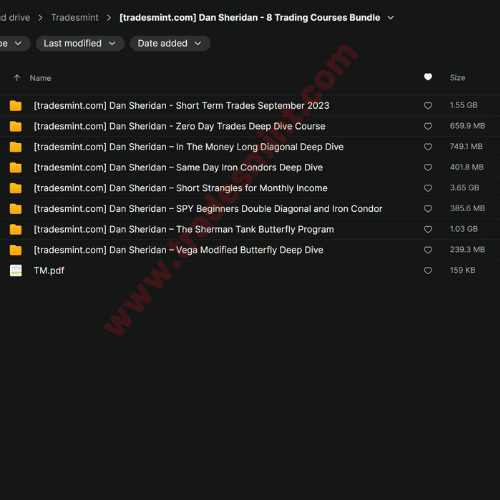500x500 pixels.
Task: Mark Short Strangles for Monthly Income as favorite
Action: tap(428, 188)
